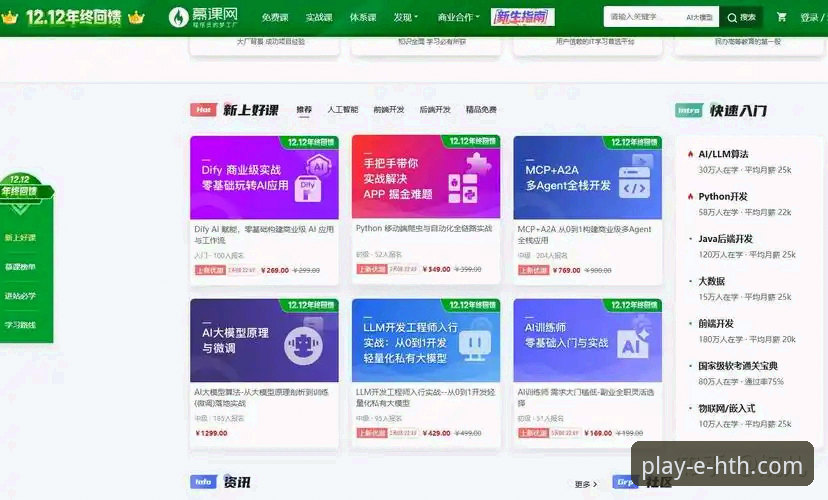Open the AI训练师 零基础入门与实战 thumbnail
This screenshot has height=500, width=828.
point(587,340)
